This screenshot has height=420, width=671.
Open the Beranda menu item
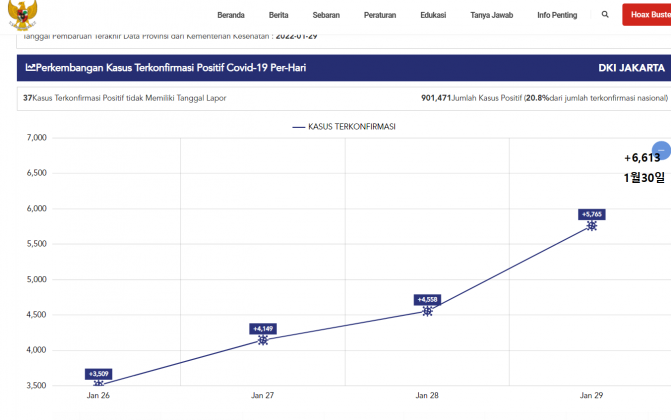tap(232, 15)
